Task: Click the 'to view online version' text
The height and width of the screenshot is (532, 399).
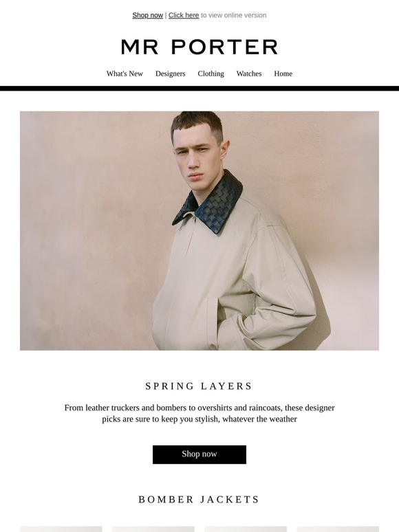Action: [x=234, y=15]
